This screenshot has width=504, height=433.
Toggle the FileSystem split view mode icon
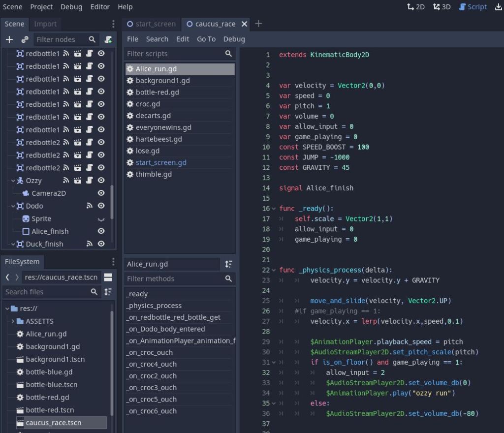click(x=108, y=277)
